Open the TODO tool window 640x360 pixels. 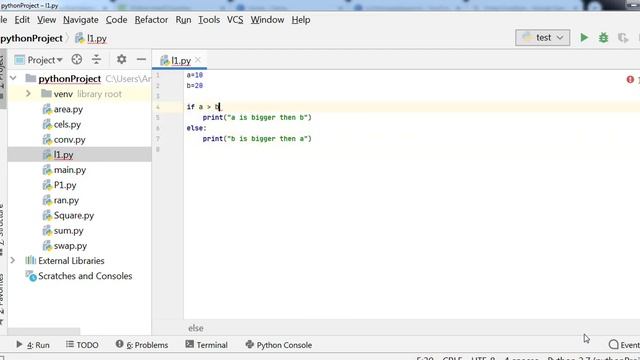click(x=82, y=345)
